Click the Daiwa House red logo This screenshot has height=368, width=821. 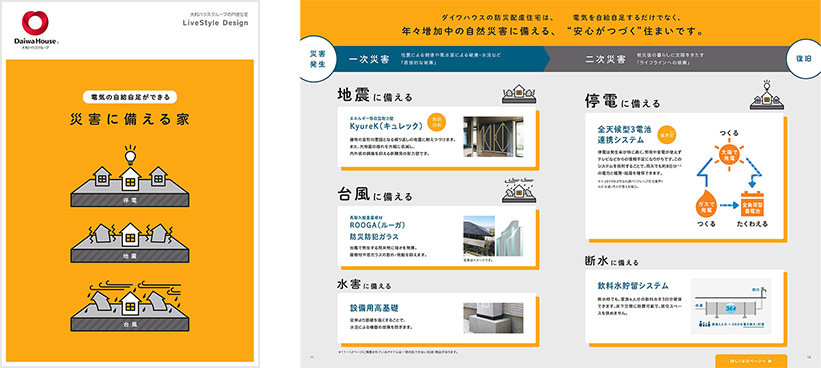point(36,23)
